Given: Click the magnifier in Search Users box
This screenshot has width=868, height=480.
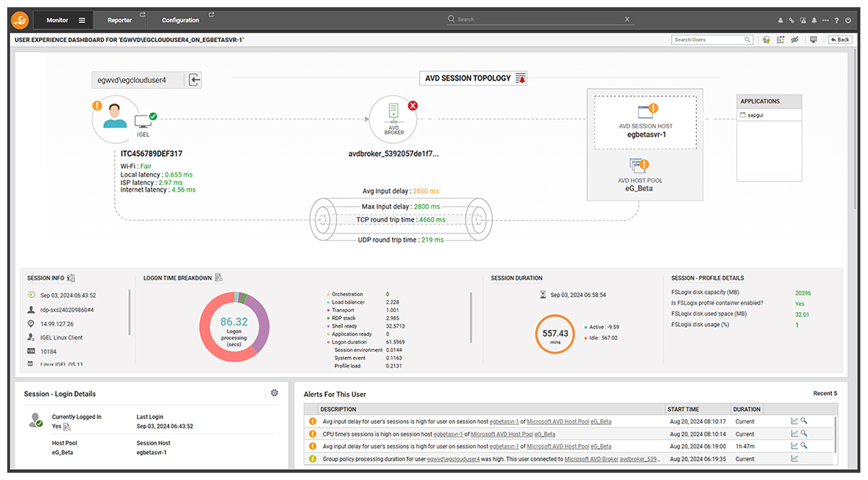Looking at the screenshot, I should pyautogui.click(x=748, y=40).
